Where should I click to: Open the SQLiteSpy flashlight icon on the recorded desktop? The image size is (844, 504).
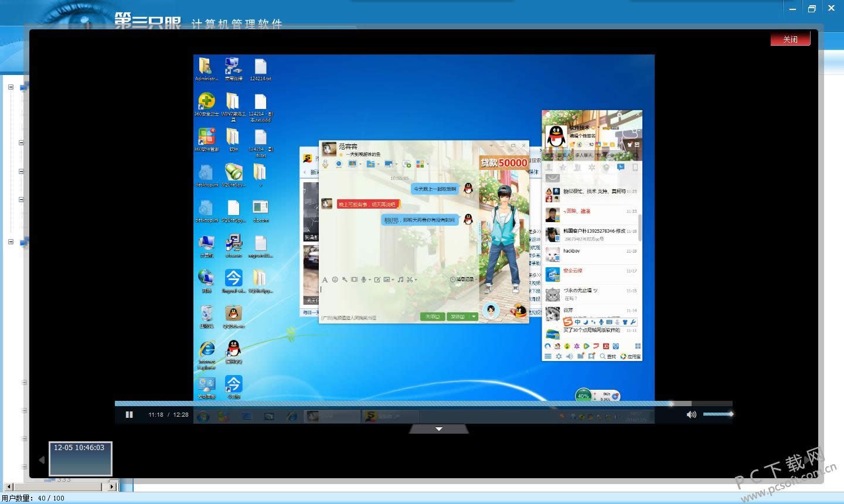[x=233, y=175]
